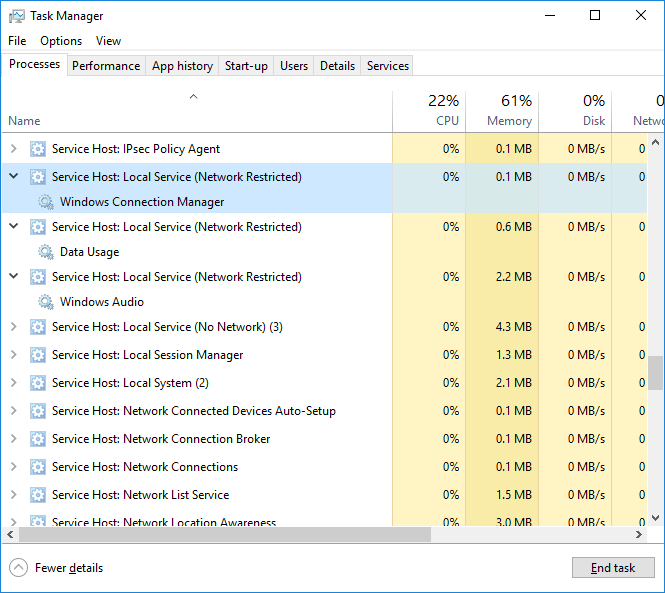Image resolution: width=665 pixels, height=593 pixels.
Task: Switch to the Performance tab
Action: click(x=106, y=66)
